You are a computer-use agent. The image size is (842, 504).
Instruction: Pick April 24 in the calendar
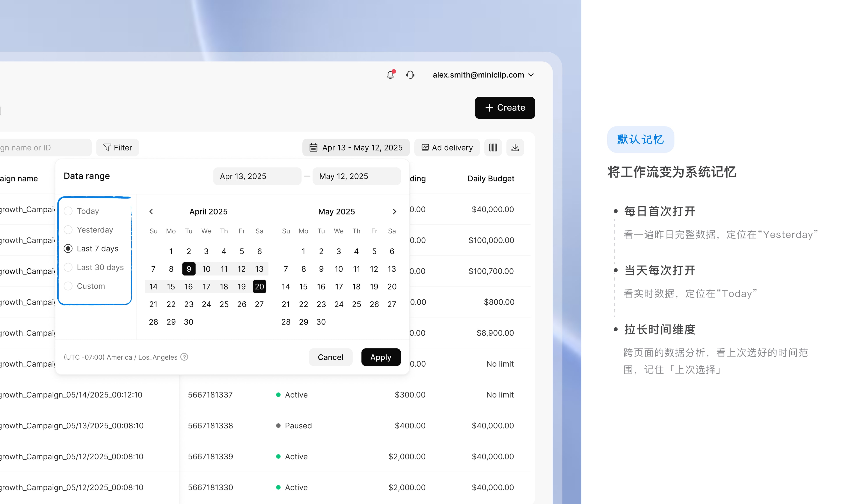(206, 304)
